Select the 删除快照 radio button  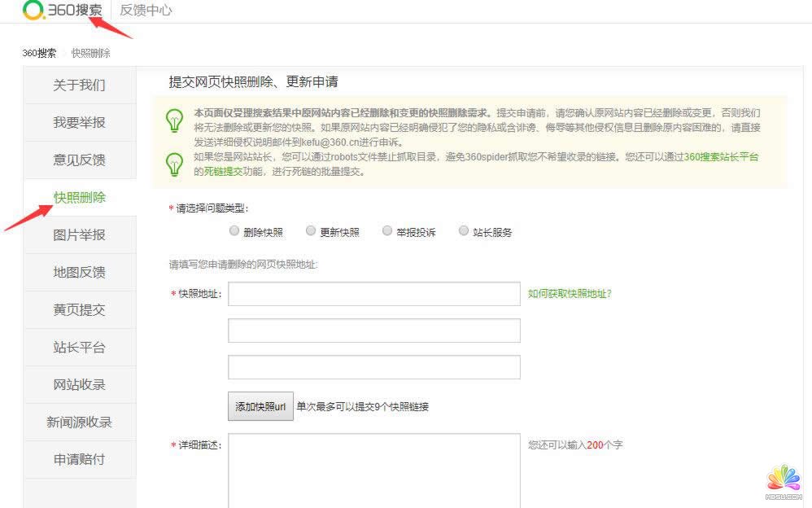click(234, 230)
